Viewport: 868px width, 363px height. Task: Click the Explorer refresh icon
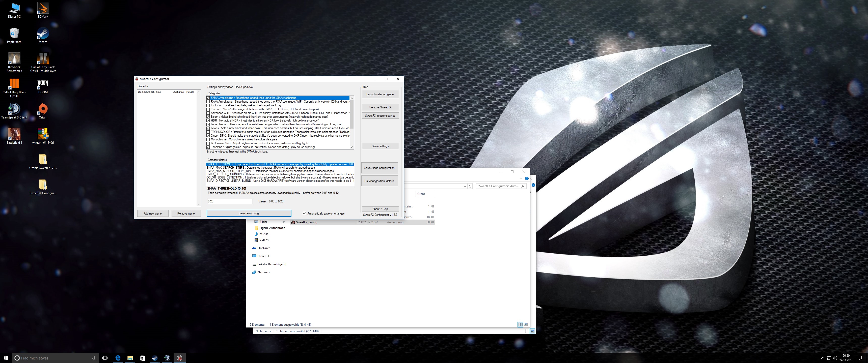pyautogui.click(x=470, y=186)
